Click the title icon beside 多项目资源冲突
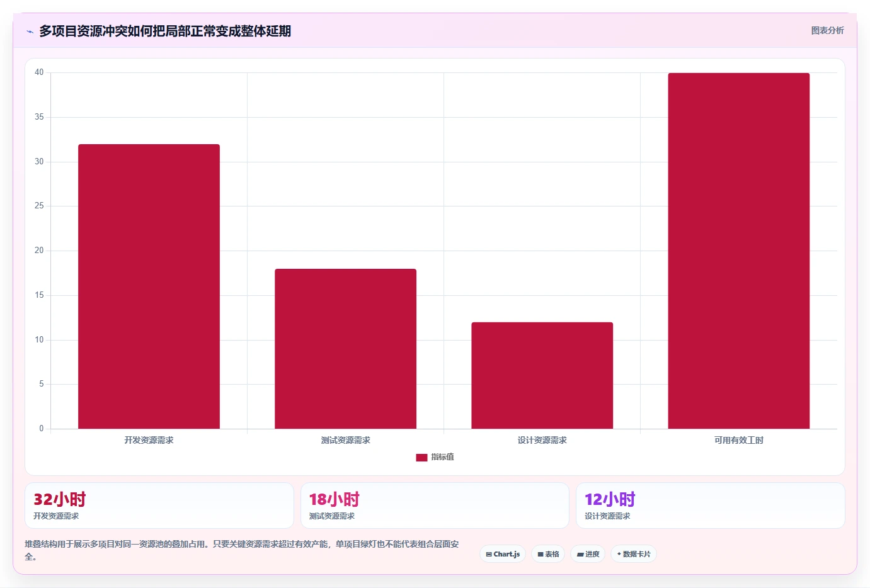The image size is (870, 588). tap(30, 31)
